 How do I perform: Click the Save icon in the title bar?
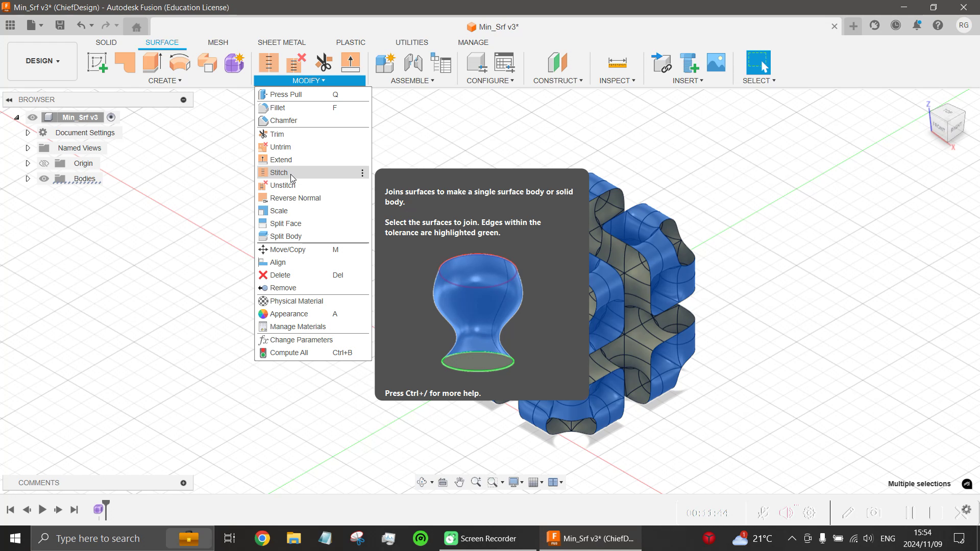60,25
